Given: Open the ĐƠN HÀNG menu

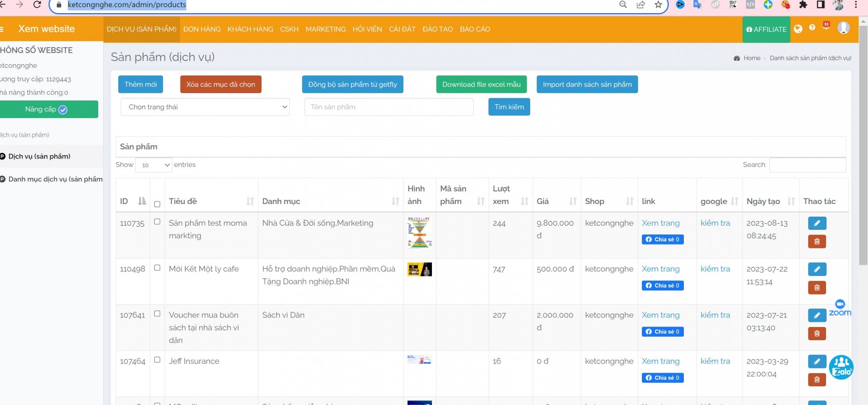Looking at the screenshot, I should tap(202, 29).
